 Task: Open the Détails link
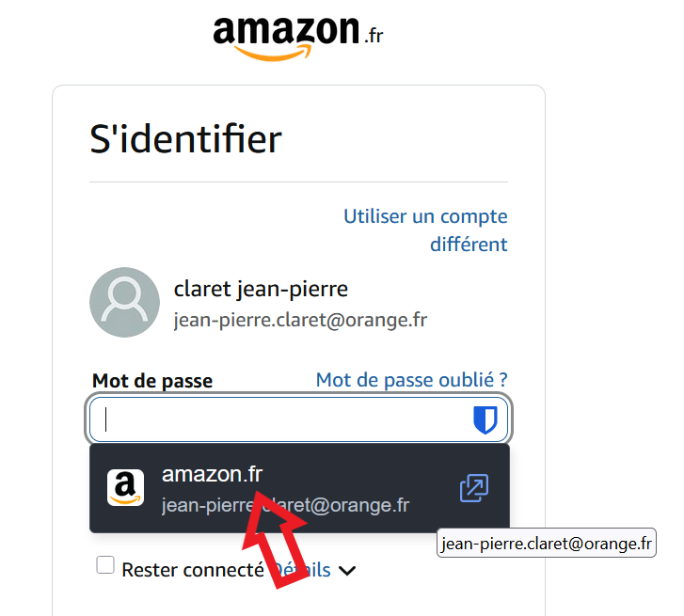click(309, 569)
